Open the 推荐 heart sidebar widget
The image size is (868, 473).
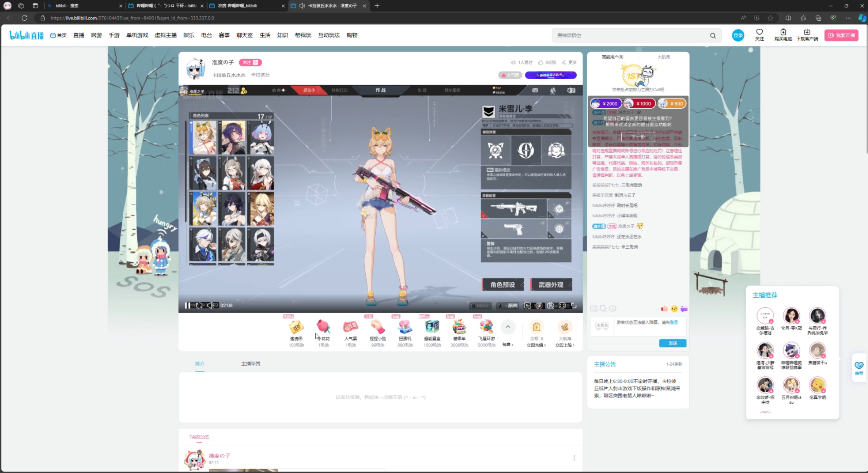click(x=859, y=368)
